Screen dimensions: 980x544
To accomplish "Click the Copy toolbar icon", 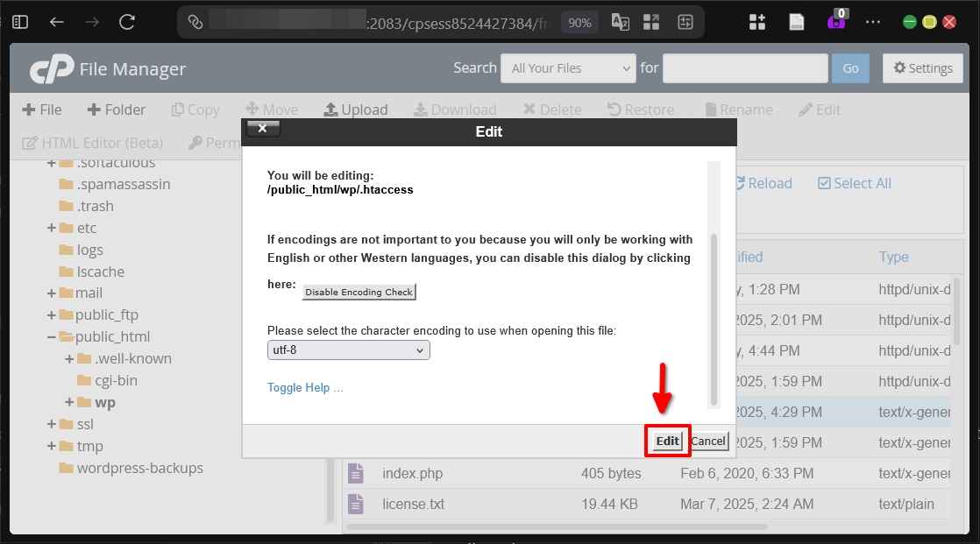I will (x=195, y=110).
